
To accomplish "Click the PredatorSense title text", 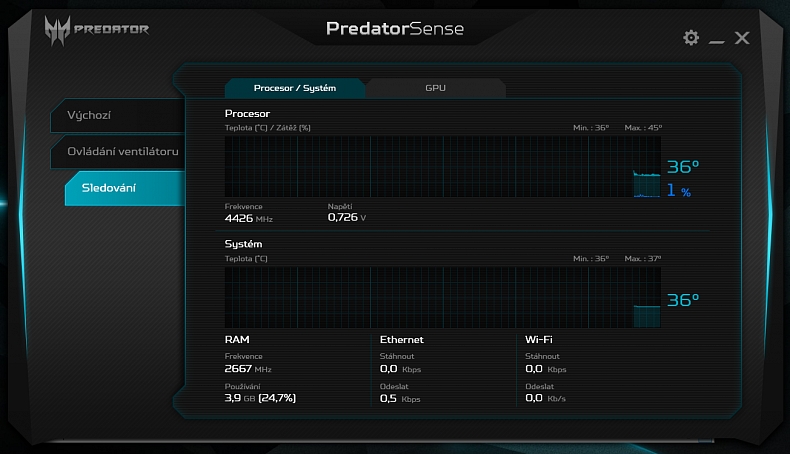I will click(x=394, y=29).
